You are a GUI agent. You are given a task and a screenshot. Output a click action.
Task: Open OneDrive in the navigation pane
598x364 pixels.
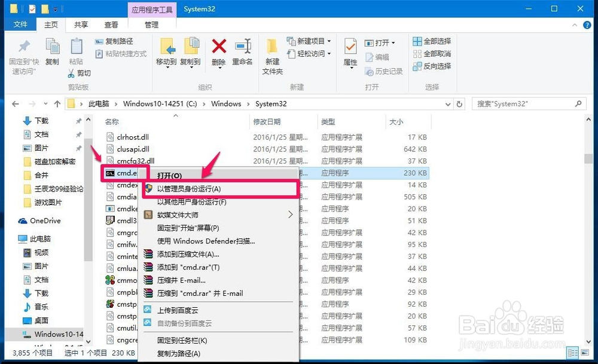(39, 221)
